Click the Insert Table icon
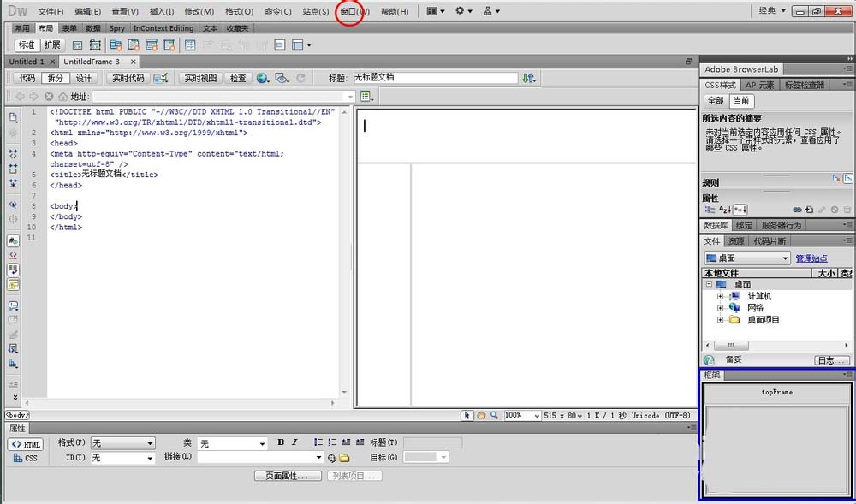 tap(190, 45)
